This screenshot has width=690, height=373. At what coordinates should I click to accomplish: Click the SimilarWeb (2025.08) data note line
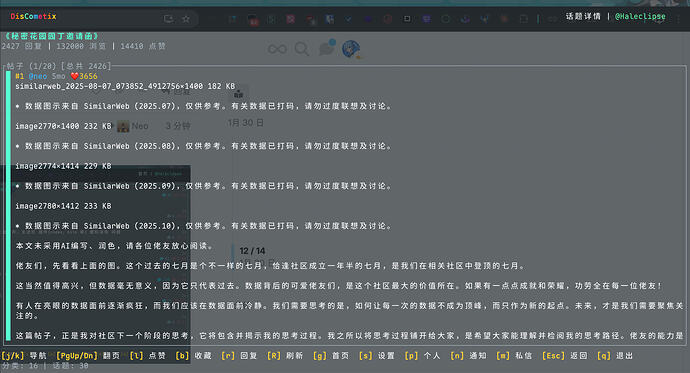pos(203,146)
